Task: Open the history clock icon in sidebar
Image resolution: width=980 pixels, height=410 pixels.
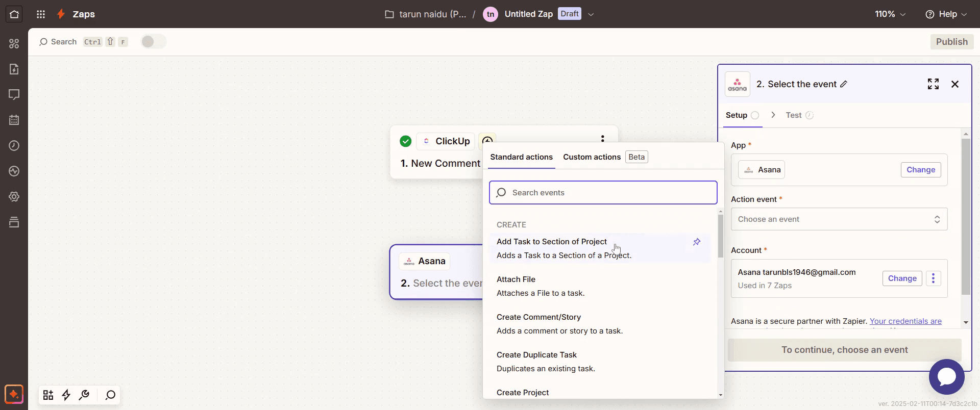Action: click(x=14, y=146)
